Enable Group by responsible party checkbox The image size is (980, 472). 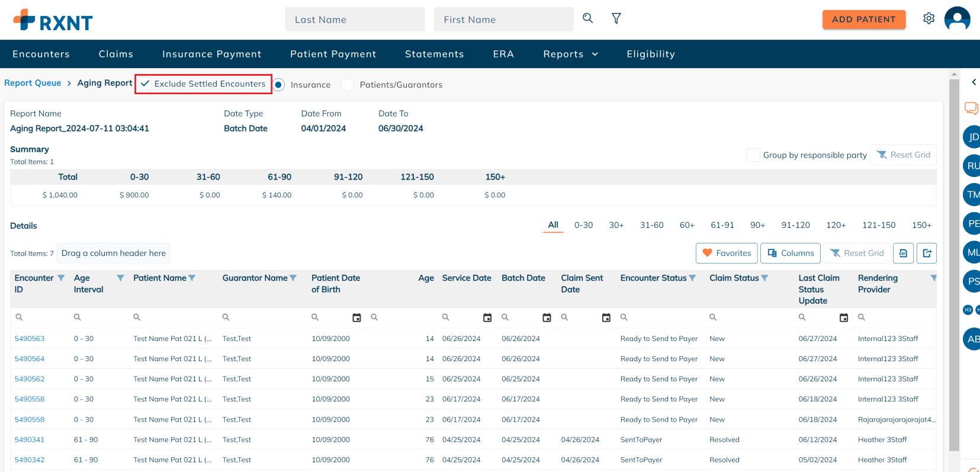(753, 155)
